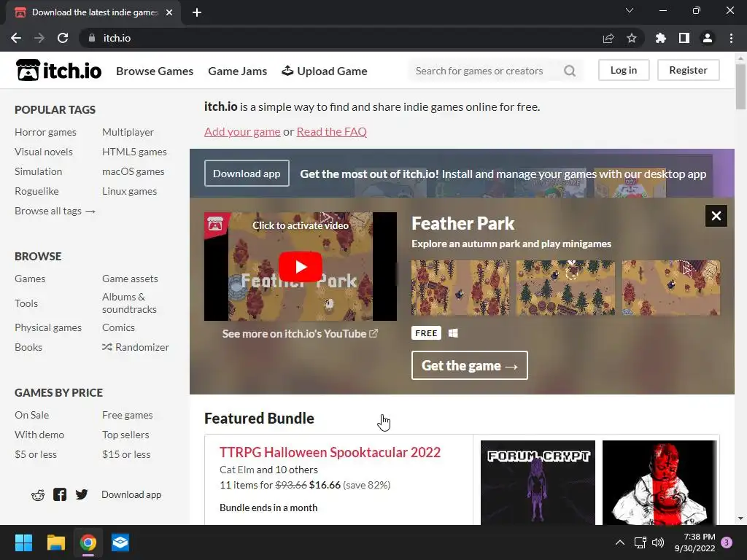Open the Cat Elm creator link

[x=237, y=470]
